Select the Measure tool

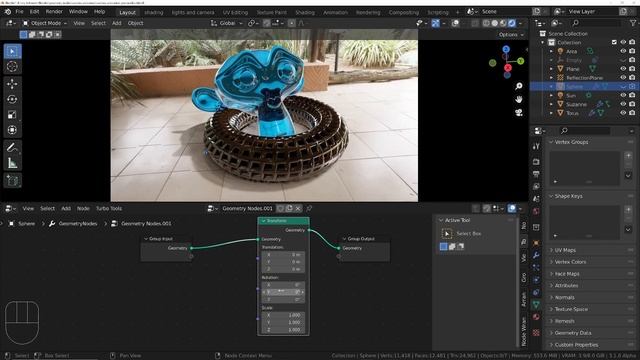point(12,163)
